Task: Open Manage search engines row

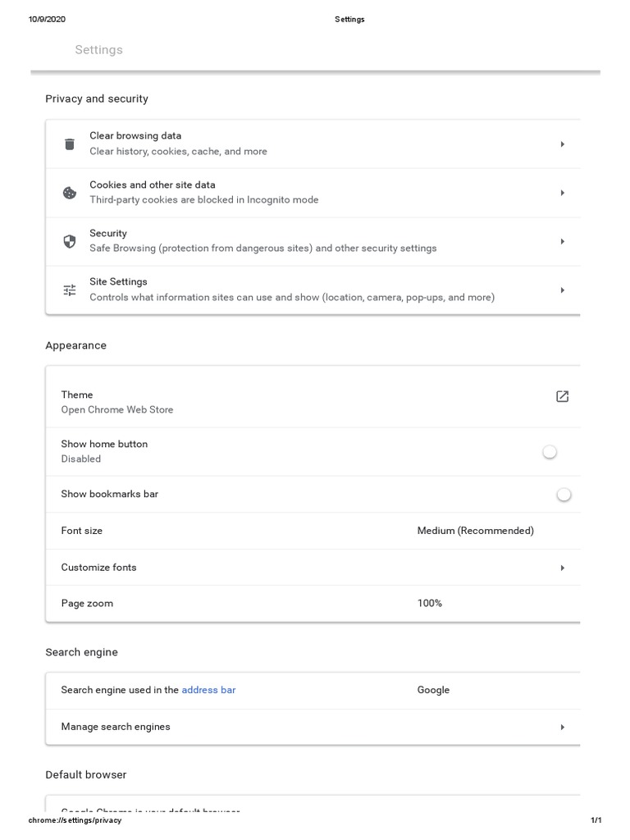Action: click(116, 727)
